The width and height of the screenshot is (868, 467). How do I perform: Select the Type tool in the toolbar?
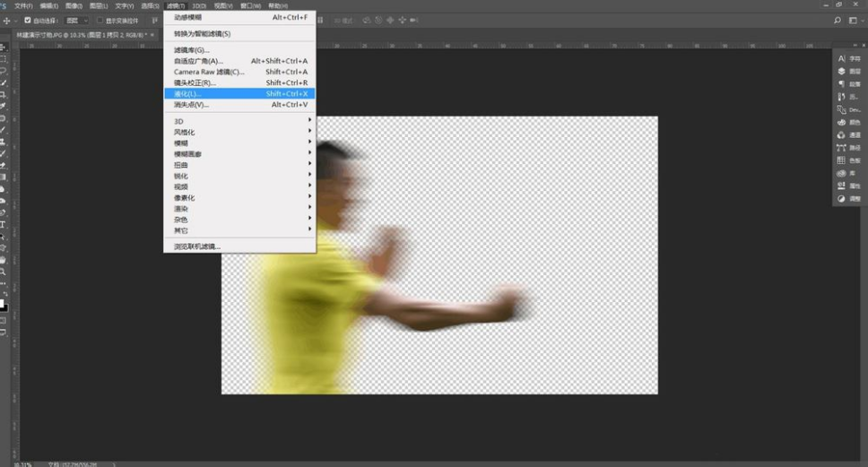coord(4,224)
